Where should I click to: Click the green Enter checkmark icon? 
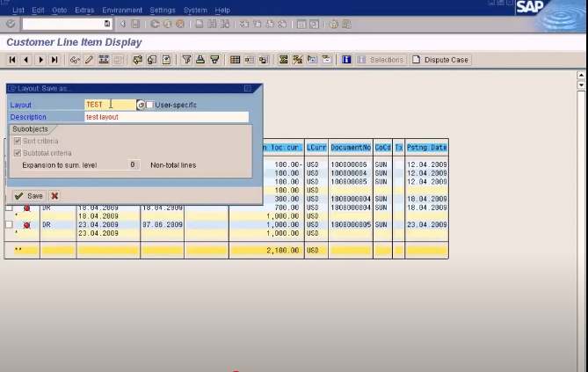[x=11, y=24]
